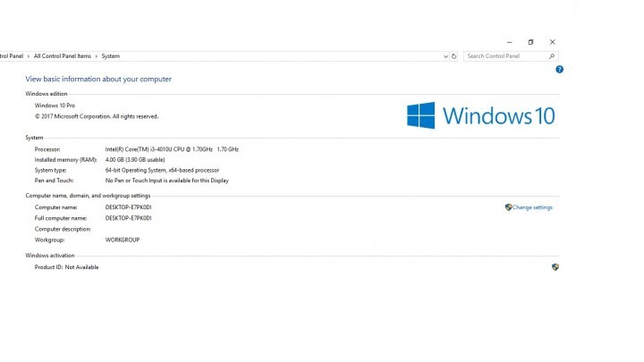Image resolution: width=644 pixels, height=362 pixels.
Task: Open the blue help question mark icon
Action: (559, 70)
